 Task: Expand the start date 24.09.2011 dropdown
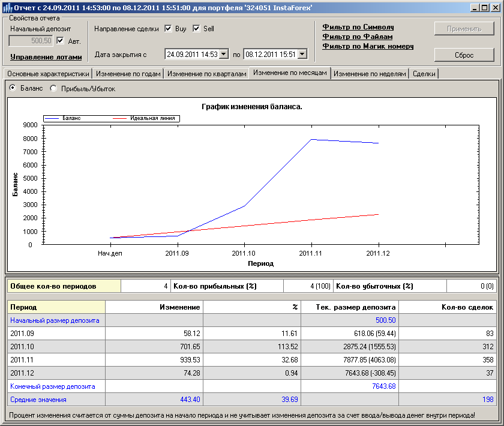coord(224,55)
